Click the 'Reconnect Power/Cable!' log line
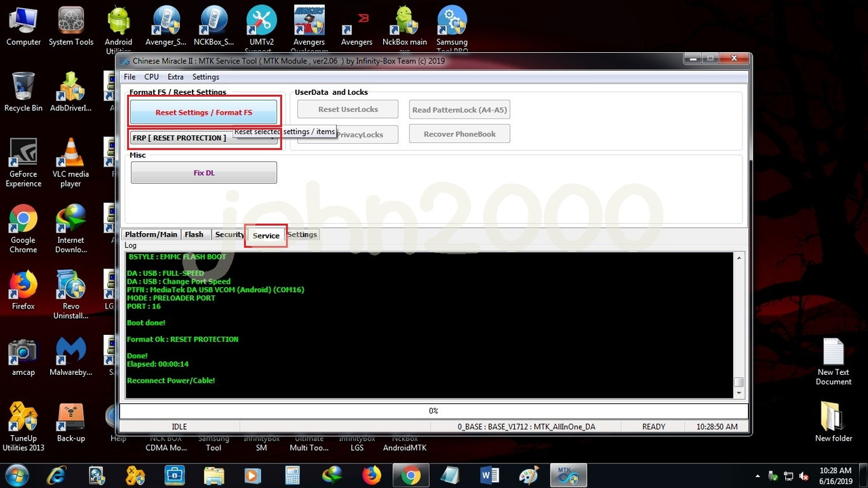Screen dimensions: 868x488 [x=171, y=380]
